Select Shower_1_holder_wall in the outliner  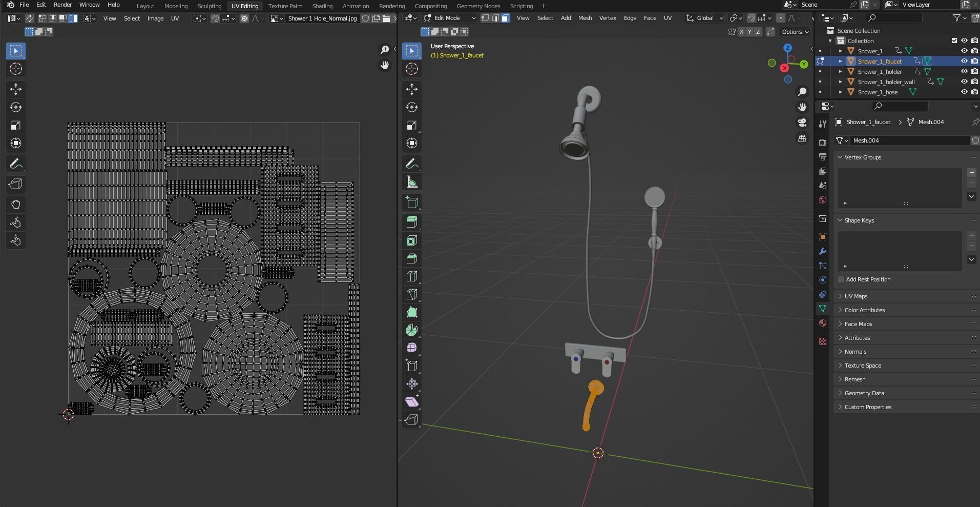click(x=886, y=82)
